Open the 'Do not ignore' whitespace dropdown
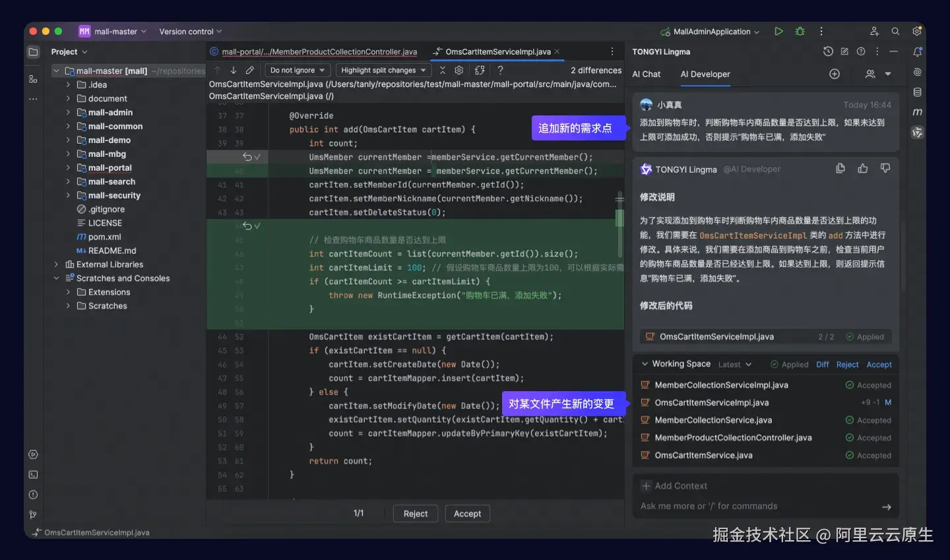This screenshot has width=950, height=560. click(x=298, y=70)
